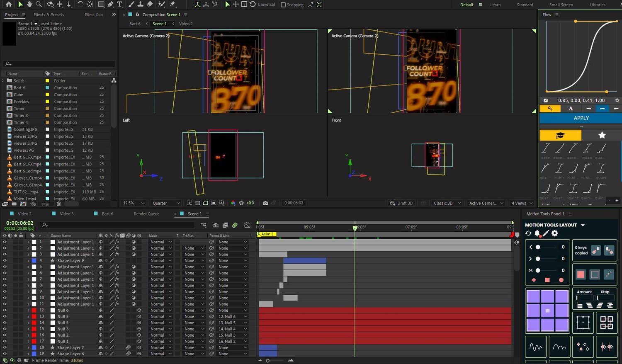The image size is (622, 364).
Task: Open the Effects & Presets tab
Action: coord(49,15)
